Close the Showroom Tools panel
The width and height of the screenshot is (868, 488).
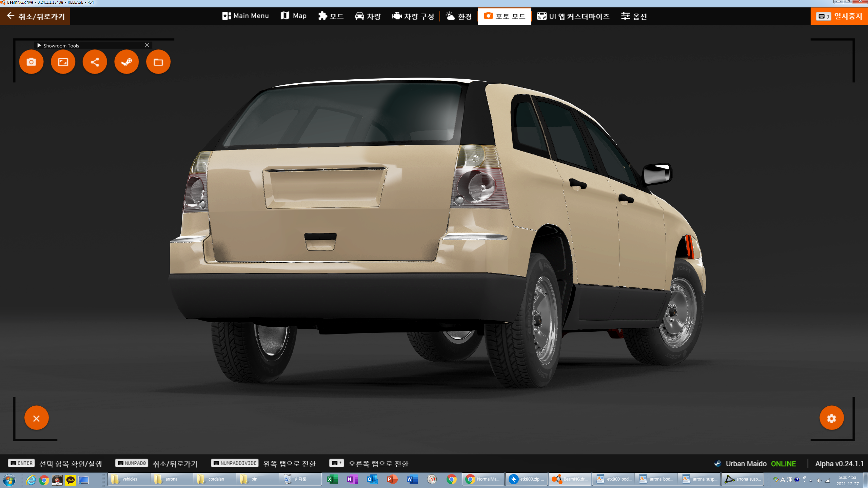[x=147, y=45]
